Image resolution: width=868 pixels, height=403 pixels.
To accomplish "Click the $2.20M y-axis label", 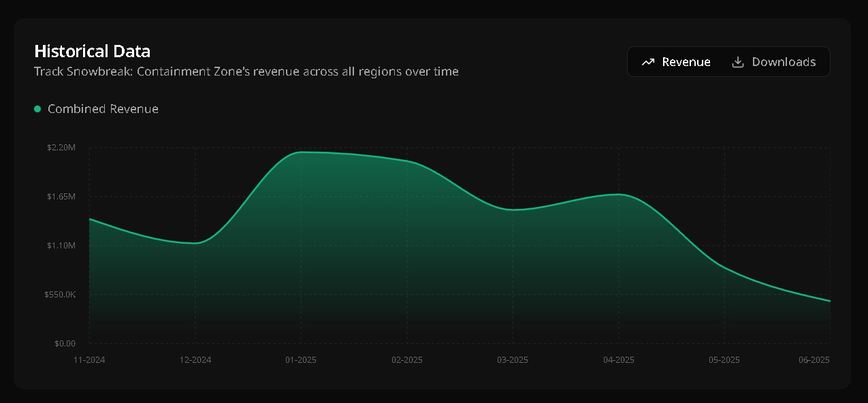I will click(x=61, y=148).
